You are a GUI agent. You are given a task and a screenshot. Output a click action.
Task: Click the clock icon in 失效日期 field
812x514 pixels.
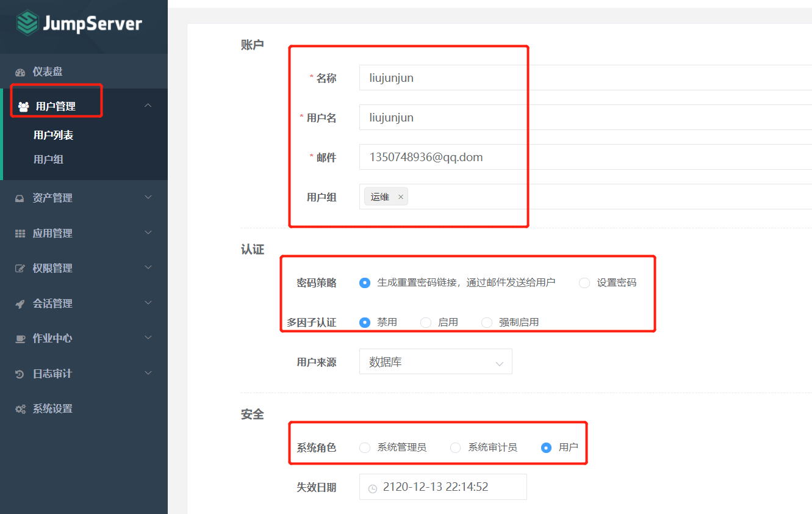pyautogui.click(x=373, y=488)
